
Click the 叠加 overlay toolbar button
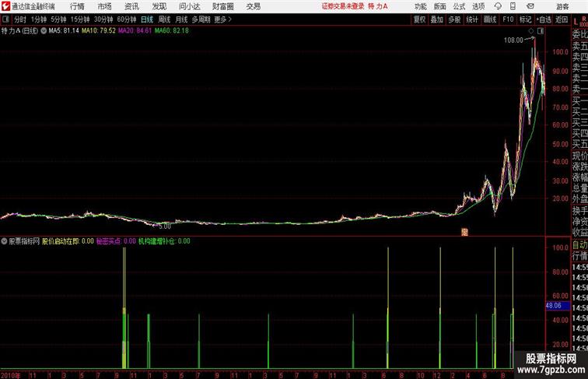pyautogui.click(x=437, y=19)
